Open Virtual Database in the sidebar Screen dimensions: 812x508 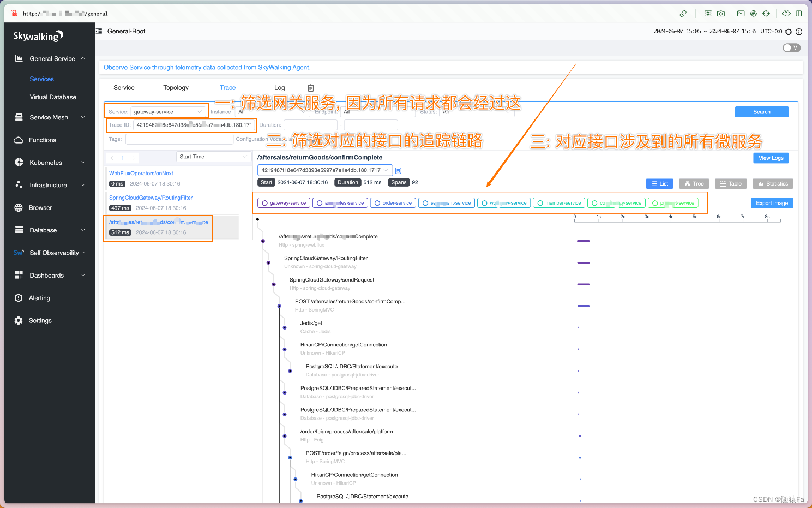pyautogui.click(x=53, y=97)
